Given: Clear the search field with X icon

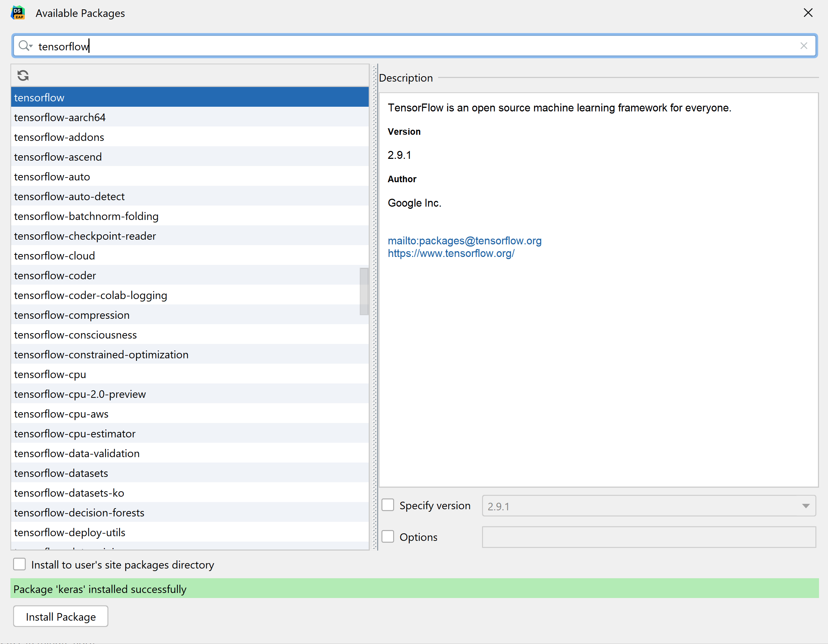Looking at the screenshot, I should coord(803,46).
